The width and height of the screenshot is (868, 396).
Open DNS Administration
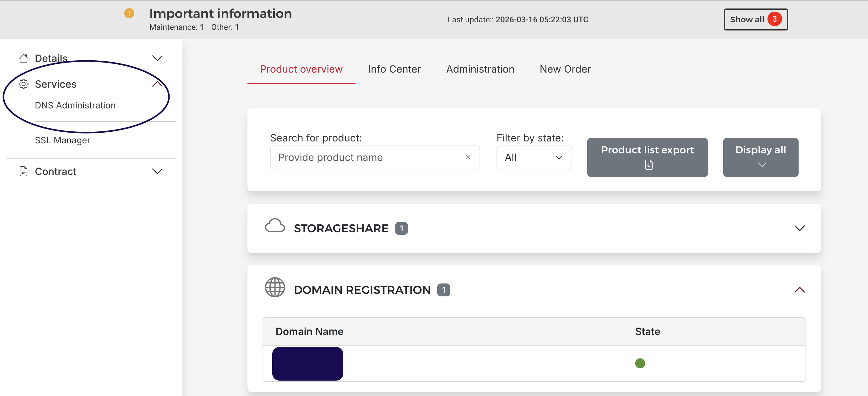point(75,105)
